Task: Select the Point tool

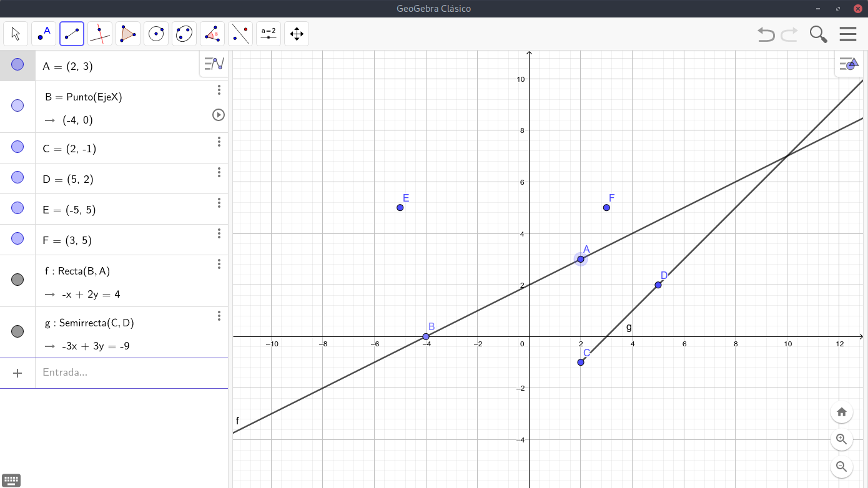Action: (44, 34)
